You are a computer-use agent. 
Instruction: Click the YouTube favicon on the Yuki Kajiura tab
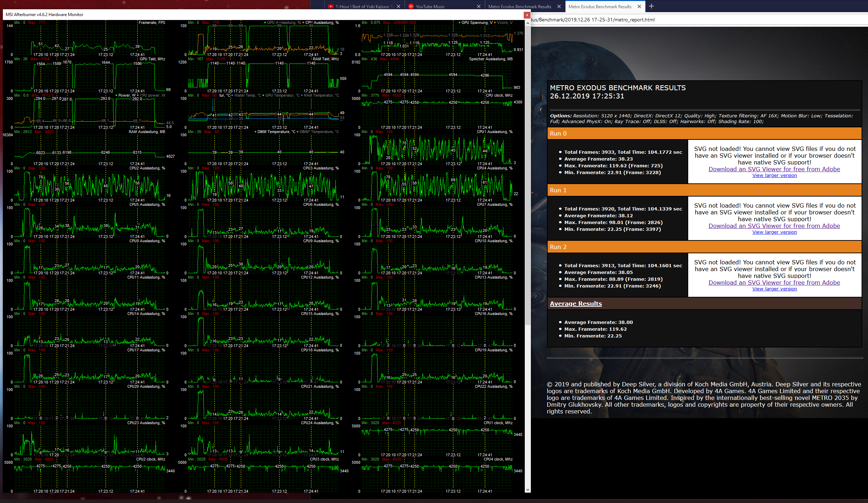click(330, 6)
